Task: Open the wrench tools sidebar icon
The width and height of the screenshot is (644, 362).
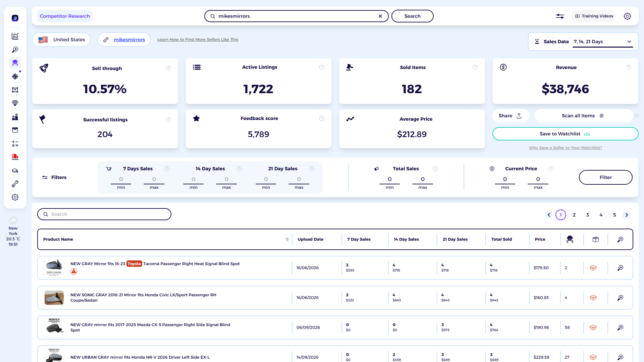Action: point(15,184)
